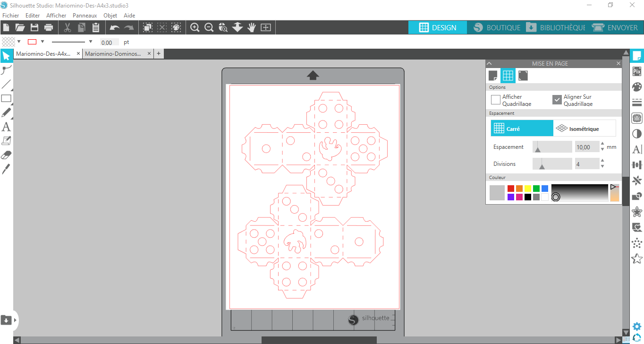The image size is (644, 344).
Task: Click the Select All toolbar icon
Action: (147, 27)
